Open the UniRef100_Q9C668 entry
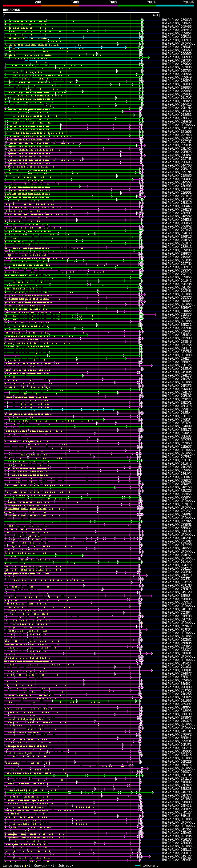 (x=177, y=50)
